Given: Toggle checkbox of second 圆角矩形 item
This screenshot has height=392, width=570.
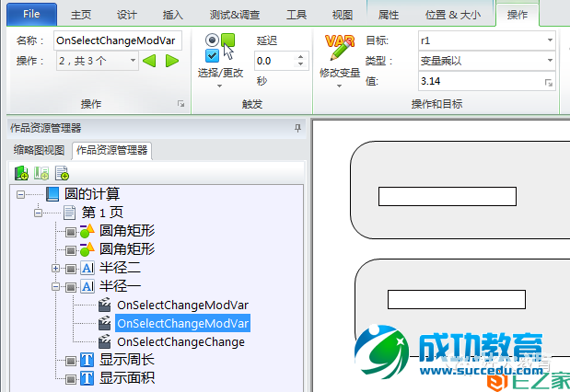Looking at the screenshot, I should tap(71, 250).
